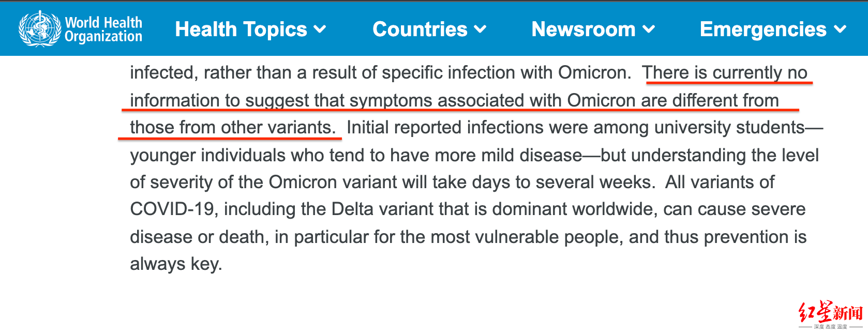The width and height of the screenshot is (868, 335).
Task: Click the text 'always key.' ending the paragraph
Action: point(176,264)
